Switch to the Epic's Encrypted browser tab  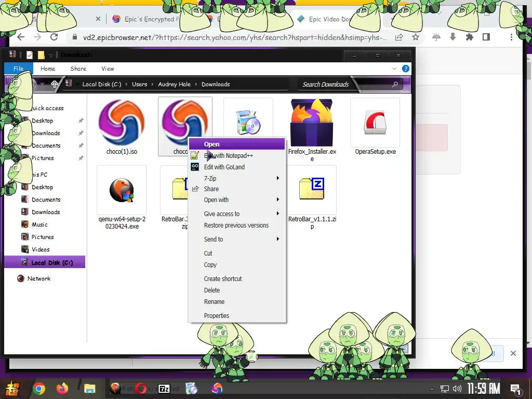(x=149, y=19)
